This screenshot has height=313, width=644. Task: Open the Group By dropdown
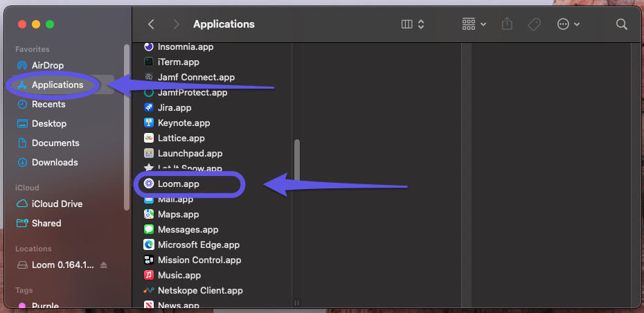tap(474, 24)
